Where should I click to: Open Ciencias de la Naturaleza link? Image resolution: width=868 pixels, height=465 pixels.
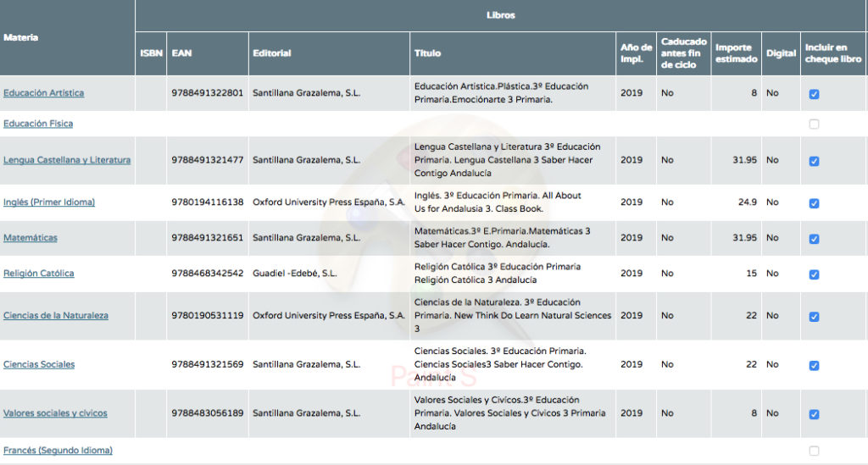tap(56, 316)
